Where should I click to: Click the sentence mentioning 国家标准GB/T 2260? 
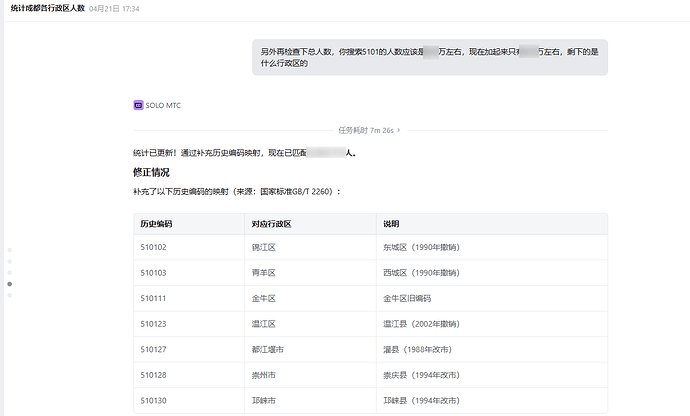point(237,192)
